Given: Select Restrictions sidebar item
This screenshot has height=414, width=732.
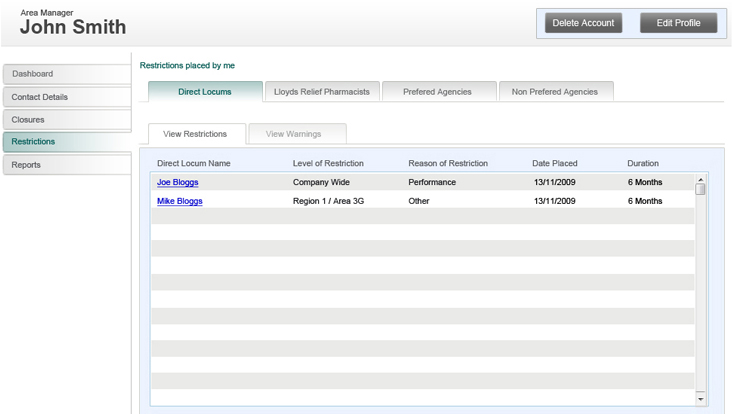Looking at the screenshot, I should [x=67, y=142].
